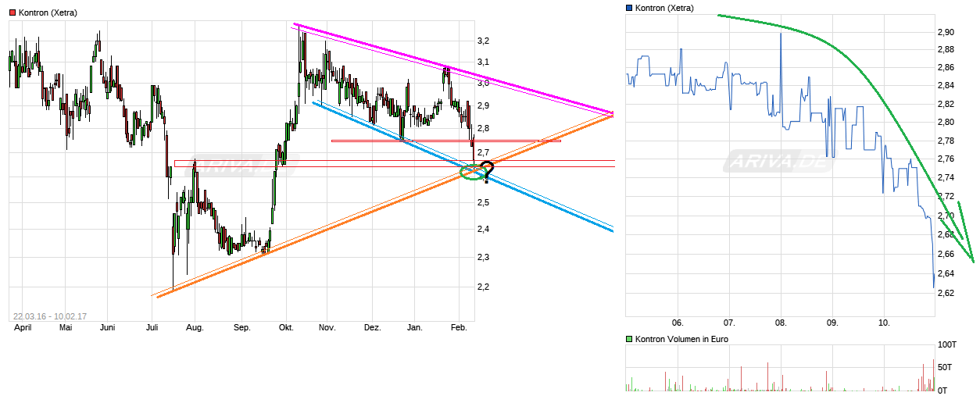The width and height of the screenshot is (980, 403).
Task: Click the green legend square beside Kontron Volumen
Action: tap(630, 339)
